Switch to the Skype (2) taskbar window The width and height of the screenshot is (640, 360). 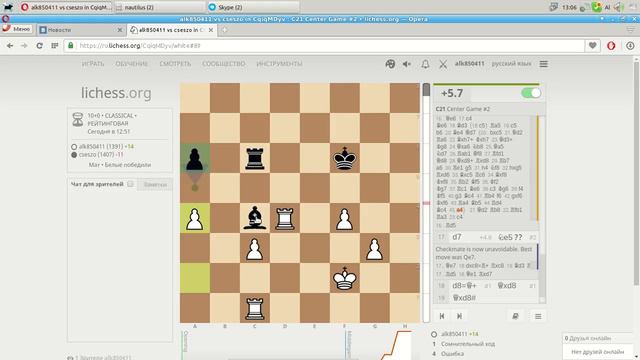pos(253,7)
